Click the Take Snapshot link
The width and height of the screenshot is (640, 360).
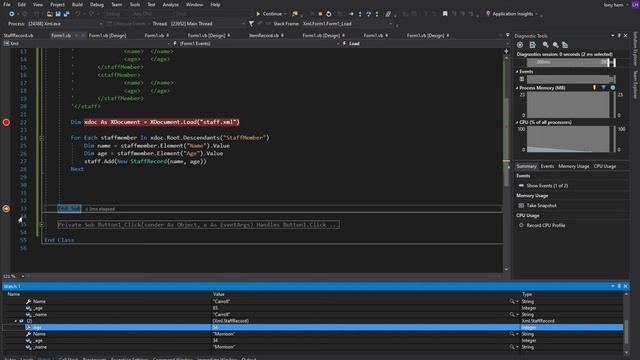tap(541, 206)
